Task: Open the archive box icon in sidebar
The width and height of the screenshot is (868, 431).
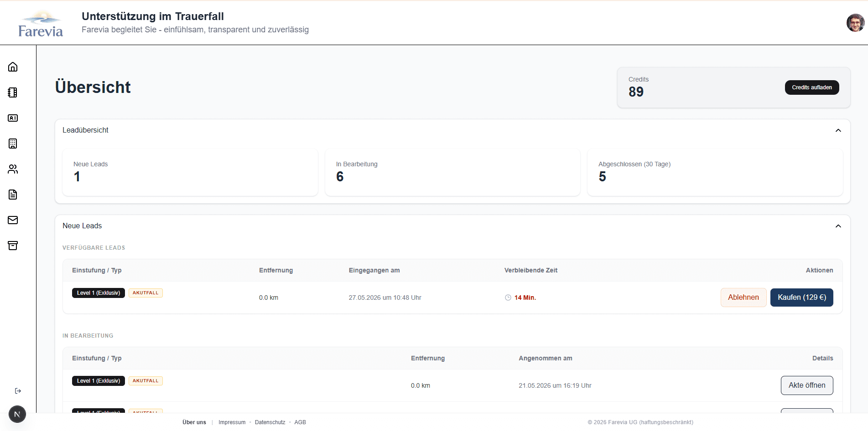Action: tap(13, 246)
